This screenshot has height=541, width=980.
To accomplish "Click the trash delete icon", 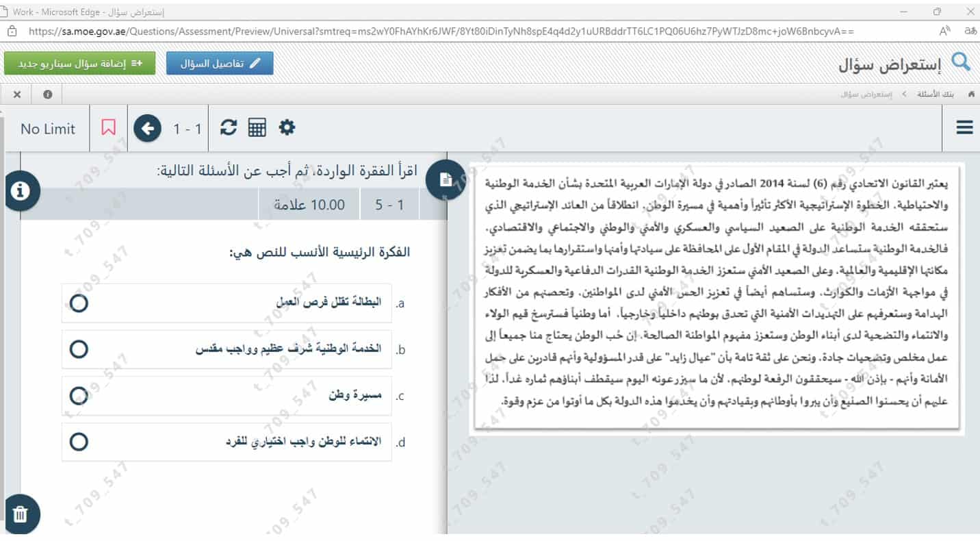I will [x=21, y=514].
